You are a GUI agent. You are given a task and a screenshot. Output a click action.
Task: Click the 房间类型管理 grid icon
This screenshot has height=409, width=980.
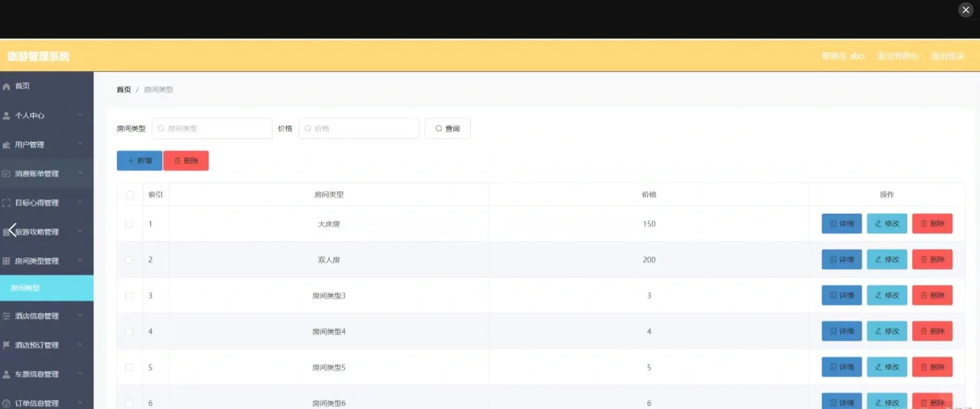pyautogui.click(x=6, y=261)
